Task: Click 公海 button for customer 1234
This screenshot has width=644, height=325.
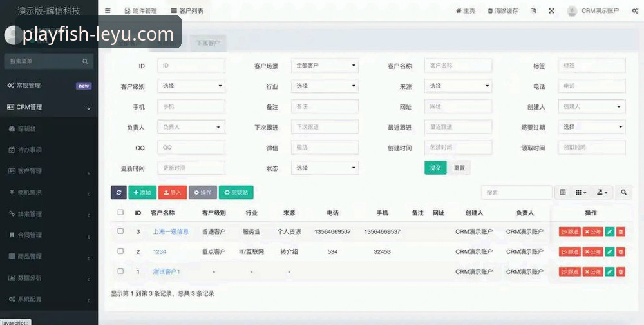Action: click(592, 251)
